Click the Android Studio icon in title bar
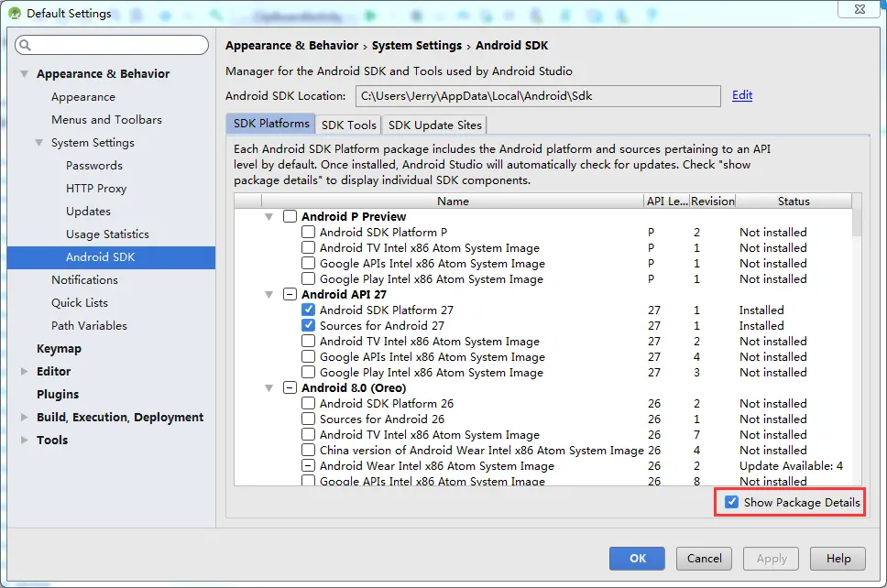The image size is (887, 588). pyautogui.click(x=14, y=13)
